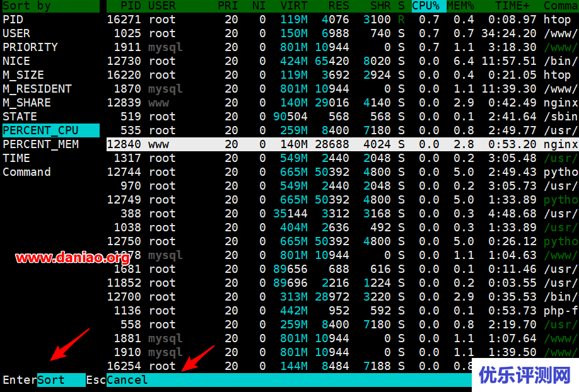Select M_RESIDENT sort option

37,89
